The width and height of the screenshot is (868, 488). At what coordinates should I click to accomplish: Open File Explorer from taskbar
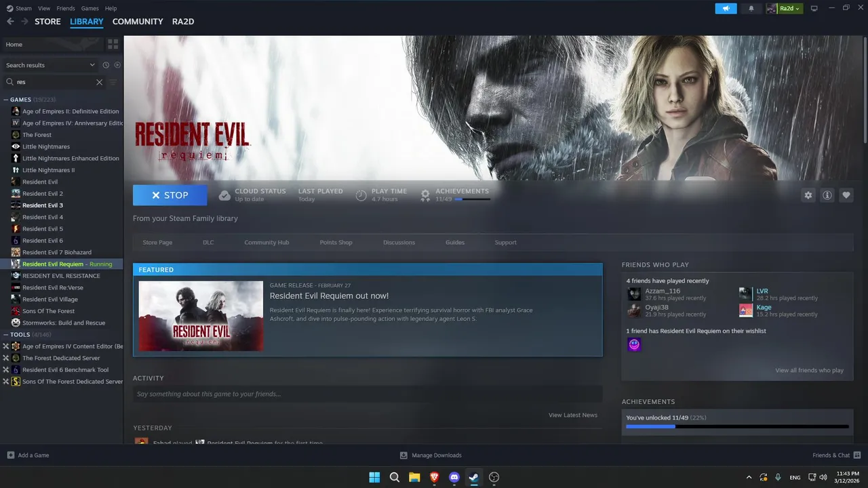point(414,477)
